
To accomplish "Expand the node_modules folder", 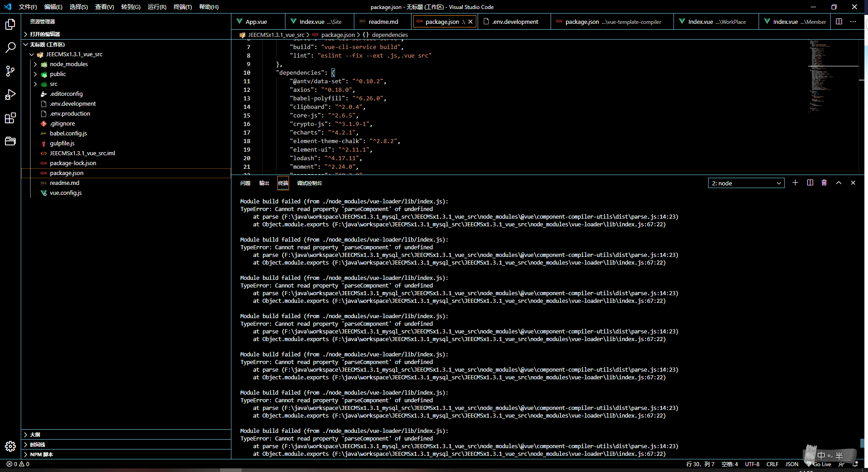I will pyautogui.click(x=68, y=64).
